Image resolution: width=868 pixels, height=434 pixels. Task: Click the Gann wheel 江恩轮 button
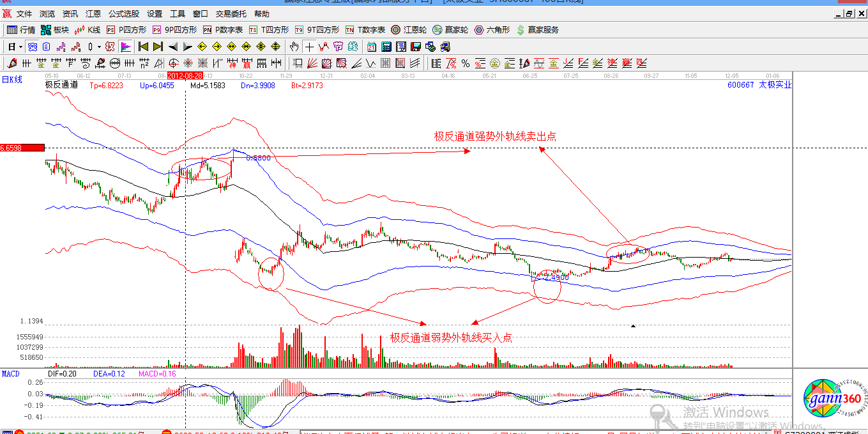point(409,30)
